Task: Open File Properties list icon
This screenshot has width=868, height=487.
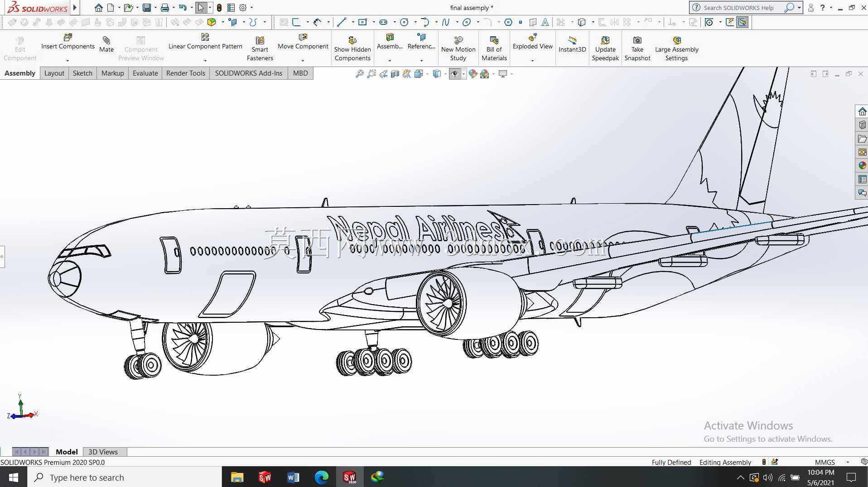Action: click(x=231, y=8)
